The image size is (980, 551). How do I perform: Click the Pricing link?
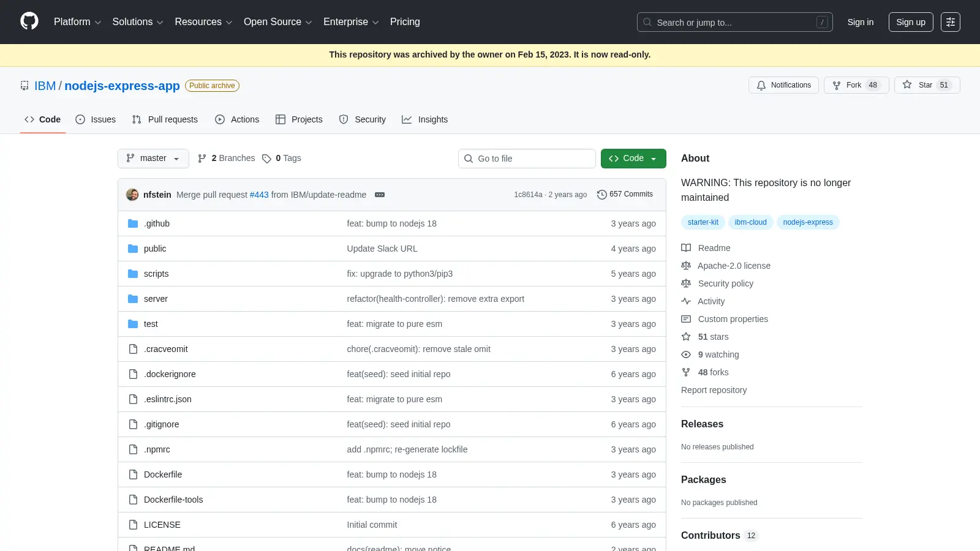[405, 22]
